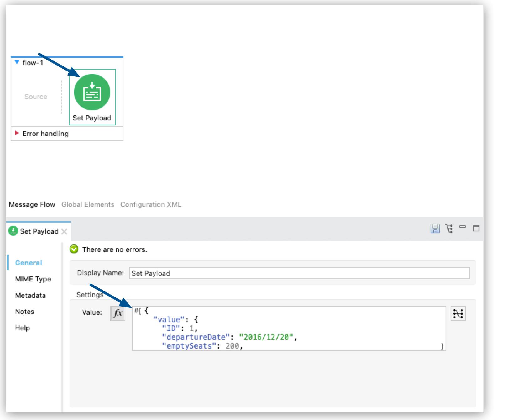Toggle the expression mode for the Value field
Viewport: 507px width, 420px height.
tap(117, 312)
